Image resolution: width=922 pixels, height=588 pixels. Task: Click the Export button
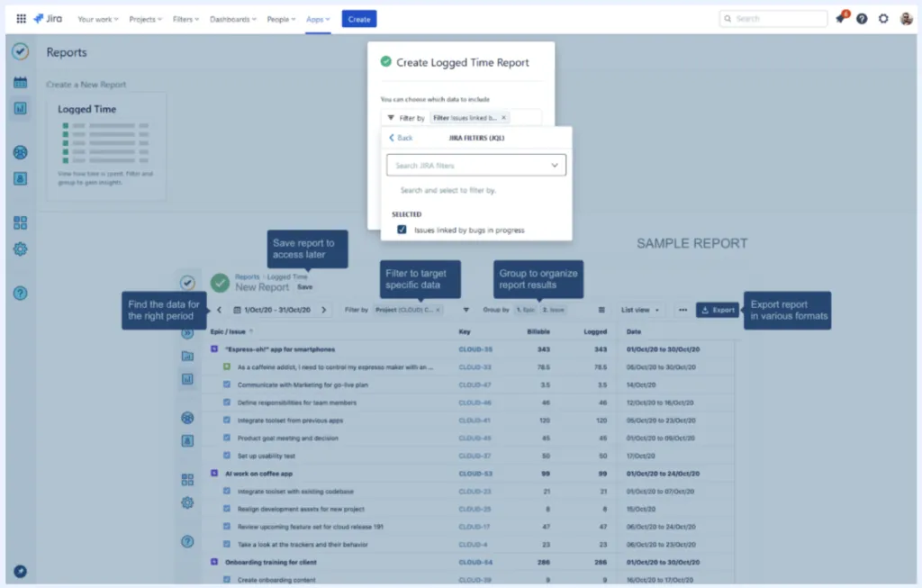[718, 310]
